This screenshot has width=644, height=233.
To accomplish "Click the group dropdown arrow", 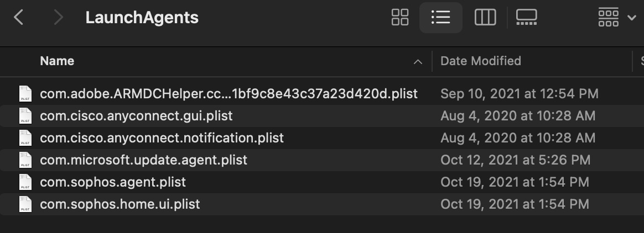I will pyautogui.click(x=631, y=18).
